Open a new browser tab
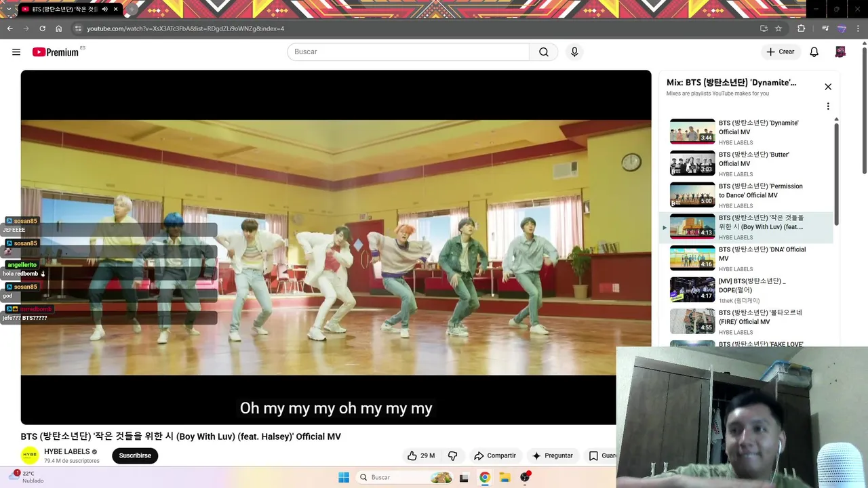The image size is (868, 488). click(x=132, y=9)
